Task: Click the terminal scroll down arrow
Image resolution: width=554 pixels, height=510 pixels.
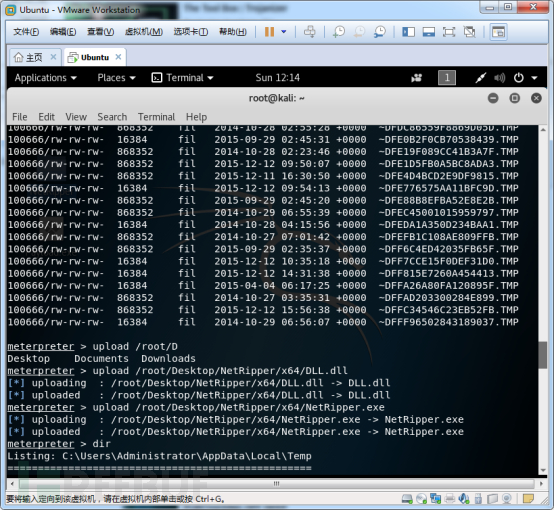Action: [543, 470]
